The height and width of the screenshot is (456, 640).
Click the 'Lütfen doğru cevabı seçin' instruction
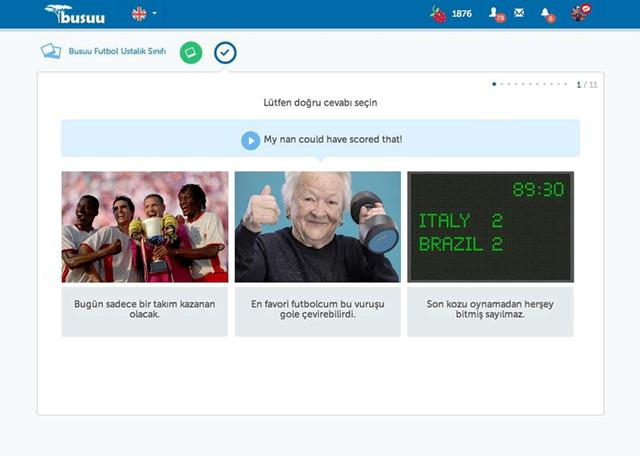320,103
